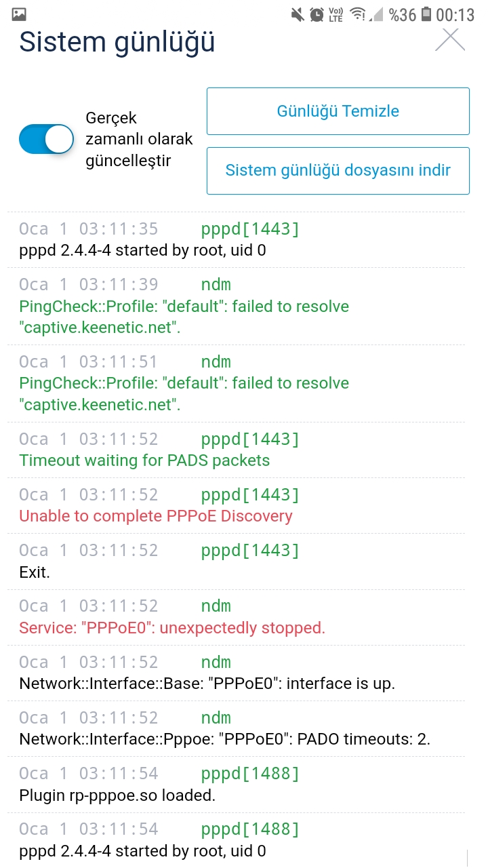Tap the cellular signal strength icon
Image resolution: width=488 pixels, height=868 pixels.
pyautogui.click(x=377, y=14)
